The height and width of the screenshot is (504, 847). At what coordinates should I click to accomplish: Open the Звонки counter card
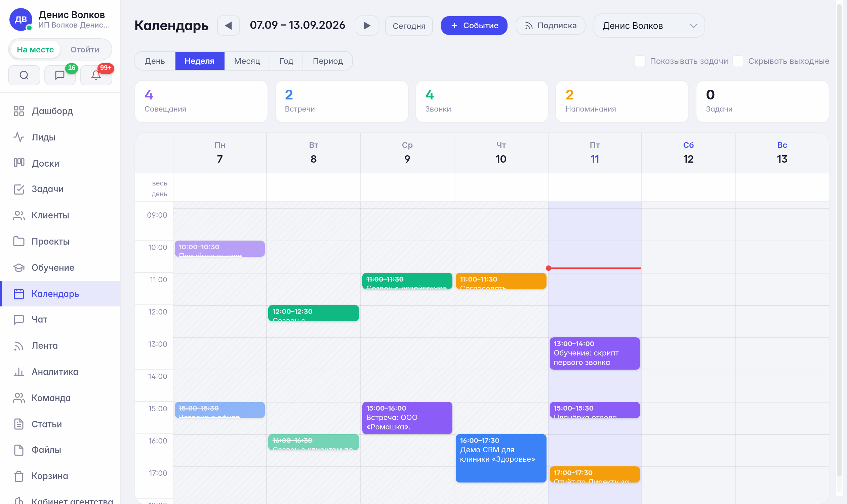point(482,101)
